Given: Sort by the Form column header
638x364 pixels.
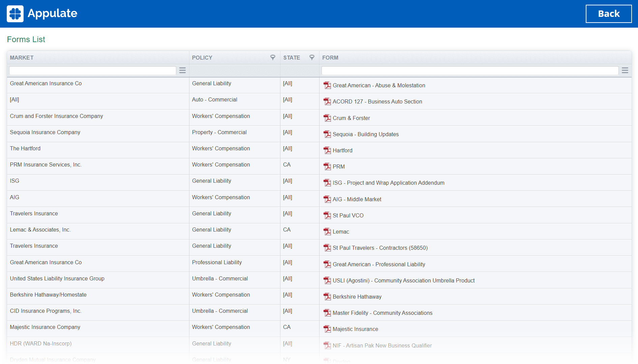Looking at the screenshot, I should [x=330, y=58].
